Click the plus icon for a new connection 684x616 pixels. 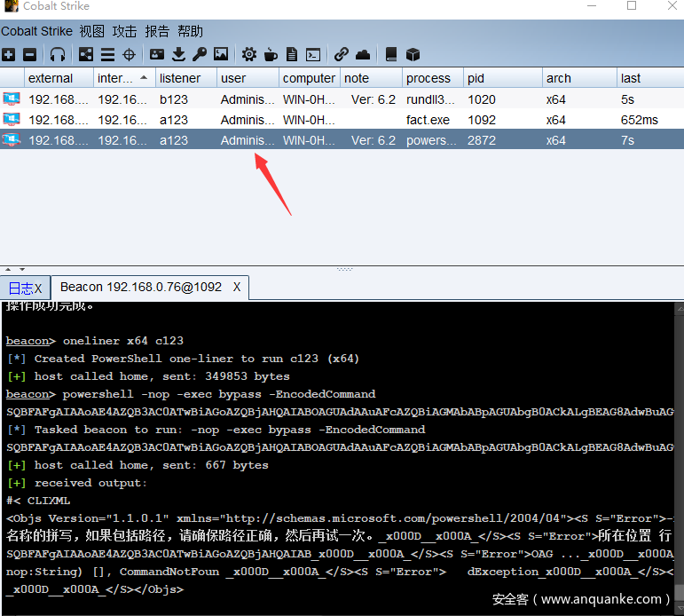point(8,54)
